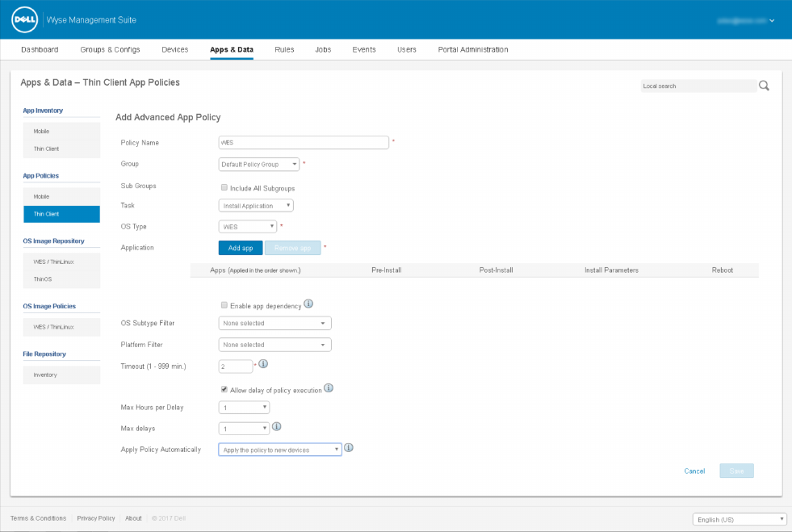Screen dimensions: 792x532
Task: Open the Rules tab
Action: (x=284, y=49)
